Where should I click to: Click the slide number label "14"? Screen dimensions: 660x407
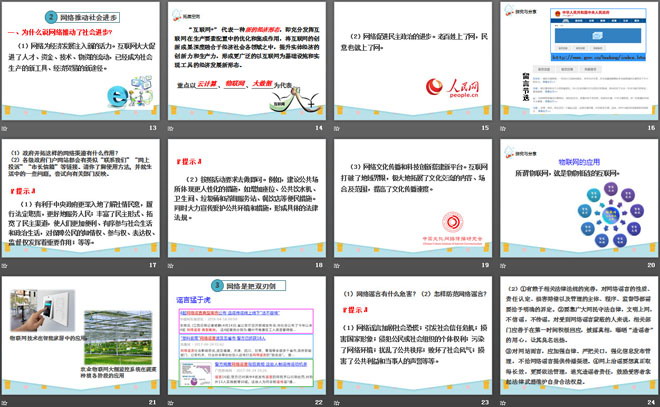(x=319, y=128)
